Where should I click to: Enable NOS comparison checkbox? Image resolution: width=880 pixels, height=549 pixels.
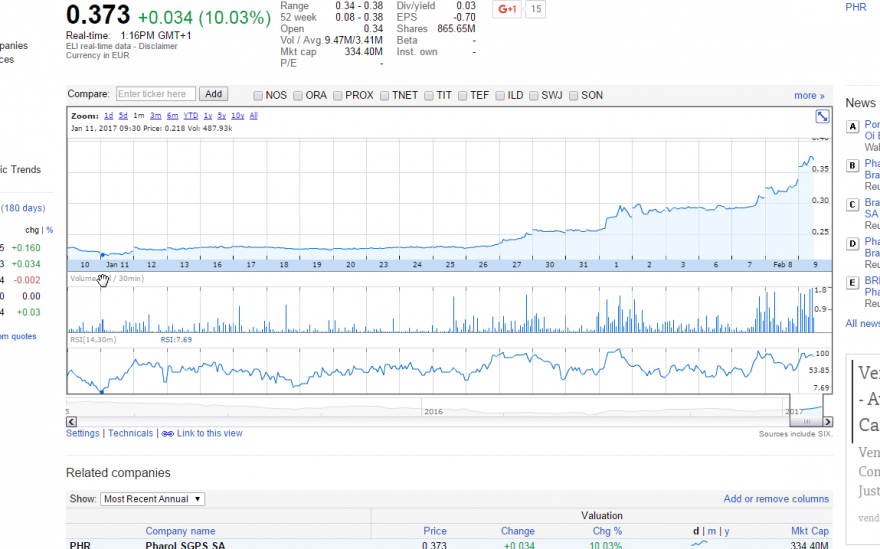tap(258, 96)
